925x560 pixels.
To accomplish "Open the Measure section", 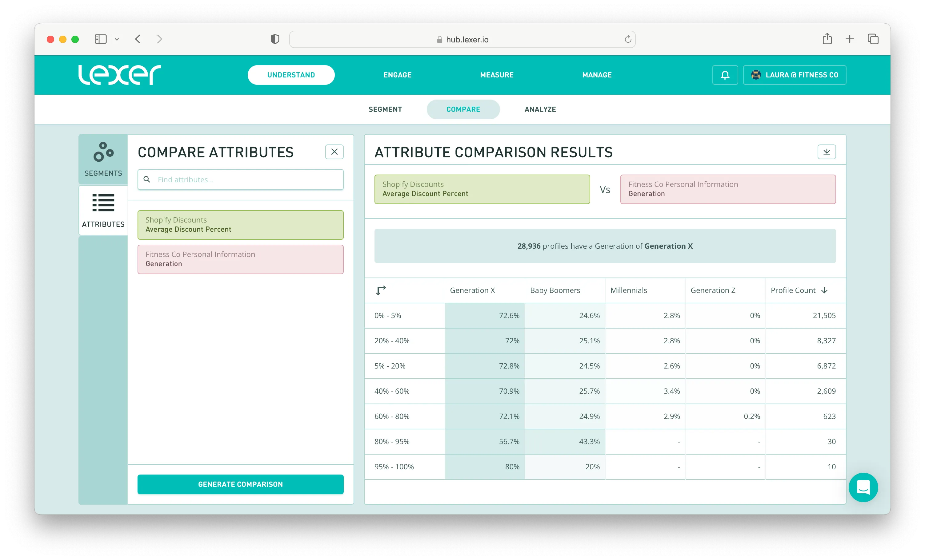I will 496,75.
